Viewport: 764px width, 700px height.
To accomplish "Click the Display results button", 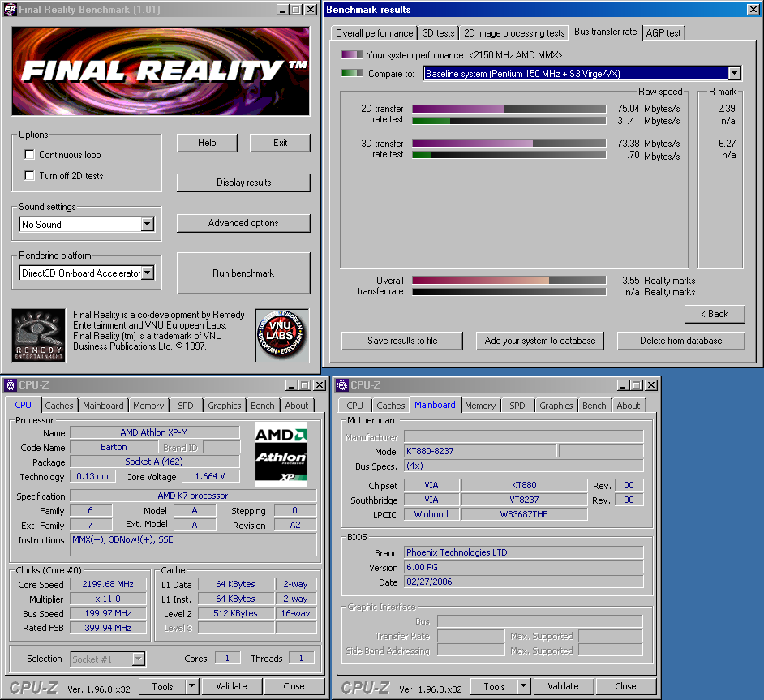I will click(x=243, y=183).
